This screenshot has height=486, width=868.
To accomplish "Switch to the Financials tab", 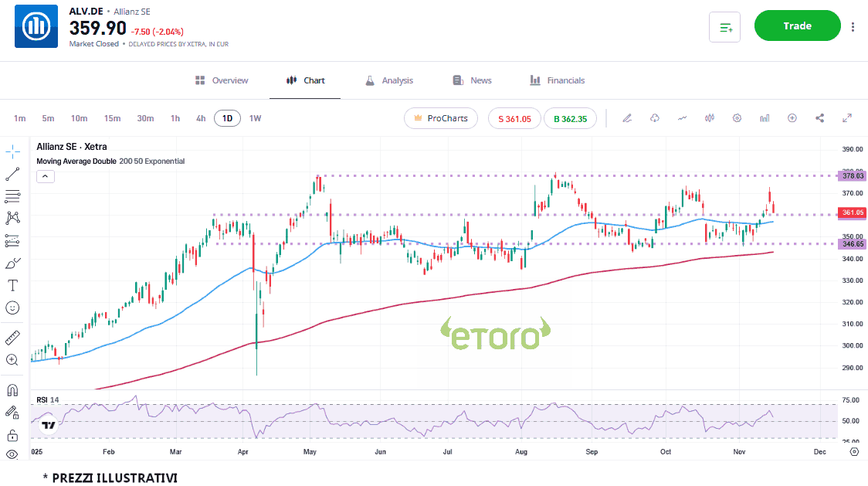I will pos(557,80).
